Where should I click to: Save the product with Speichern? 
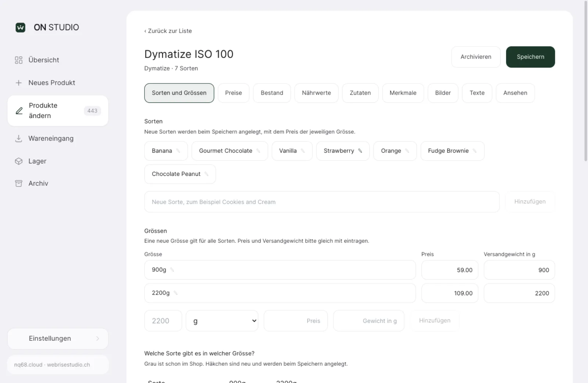point(530,57)
